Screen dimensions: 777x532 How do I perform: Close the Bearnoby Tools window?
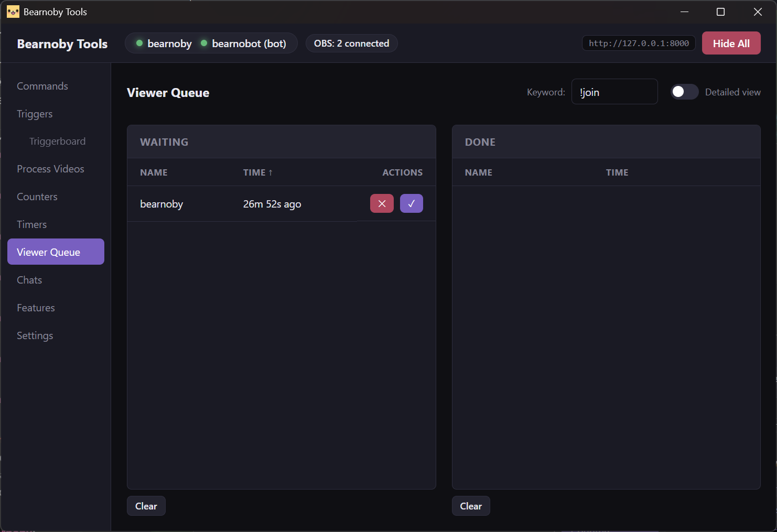click(x=758, y=12)
